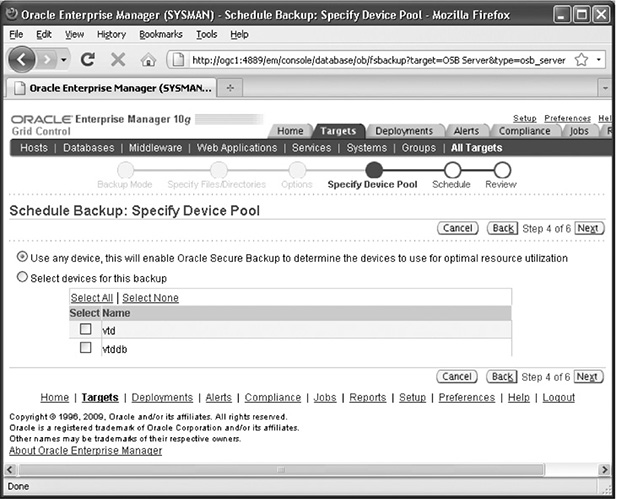Click the footer Help link
618x499 pixels.
pyautogui.click(x=519, y=398)
